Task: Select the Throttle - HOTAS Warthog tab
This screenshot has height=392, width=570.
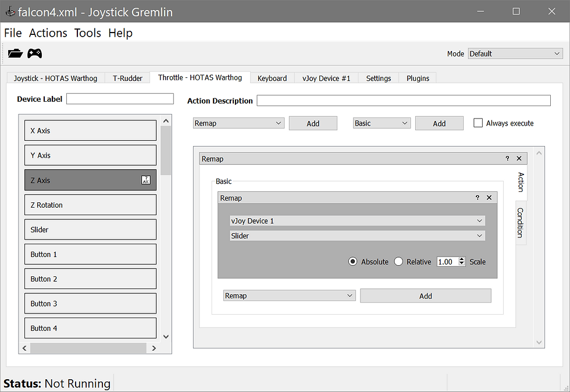Action: pyautogui.click(x=200, y=77)
